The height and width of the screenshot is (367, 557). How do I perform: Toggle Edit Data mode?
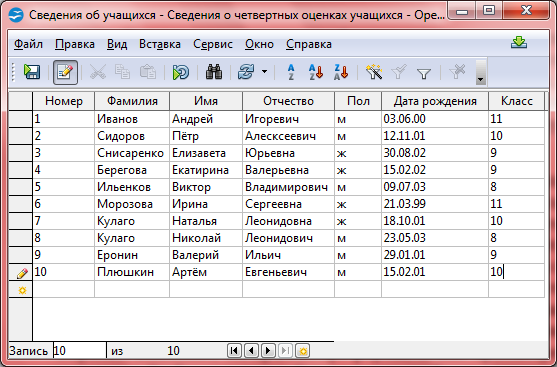click(x=65, y=72)
